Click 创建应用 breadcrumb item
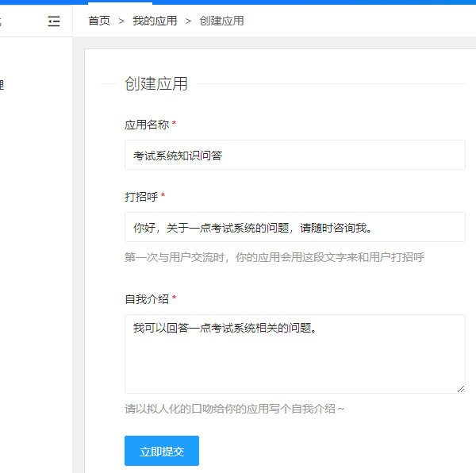Viewport: 476px width, 473px height. 221,21
